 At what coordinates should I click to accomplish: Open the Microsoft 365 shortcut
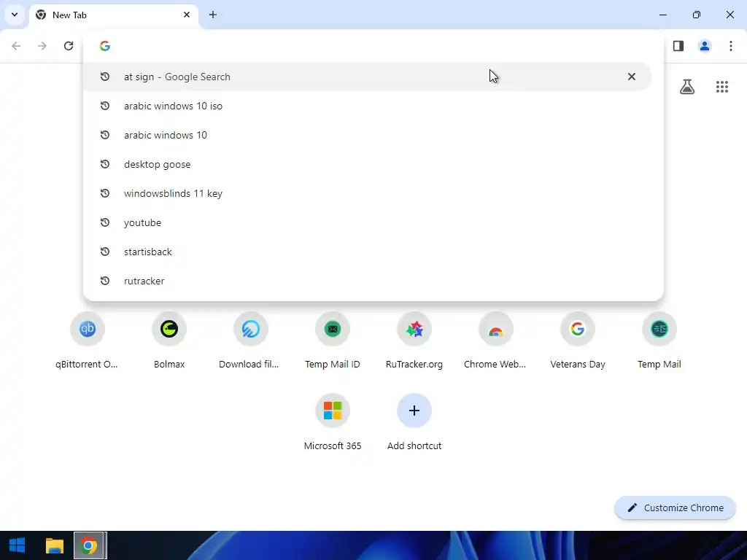tap(333, 422)
